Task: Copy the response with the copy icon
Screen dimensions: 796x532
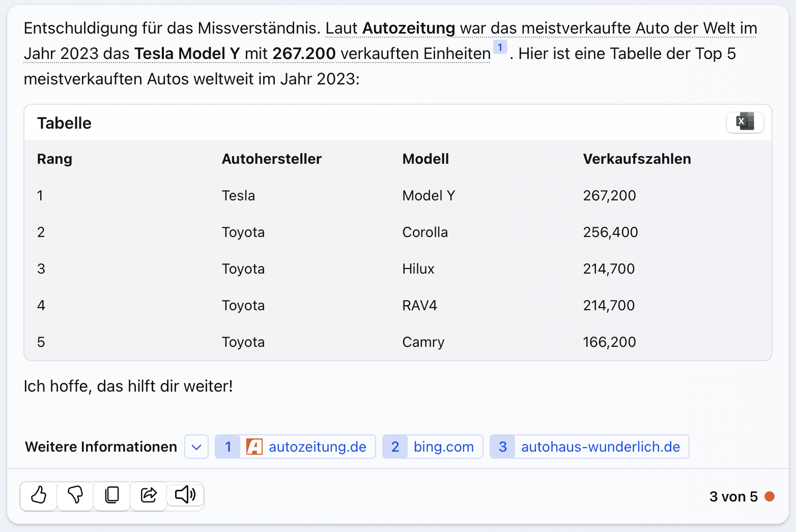Action: point(112,495)
